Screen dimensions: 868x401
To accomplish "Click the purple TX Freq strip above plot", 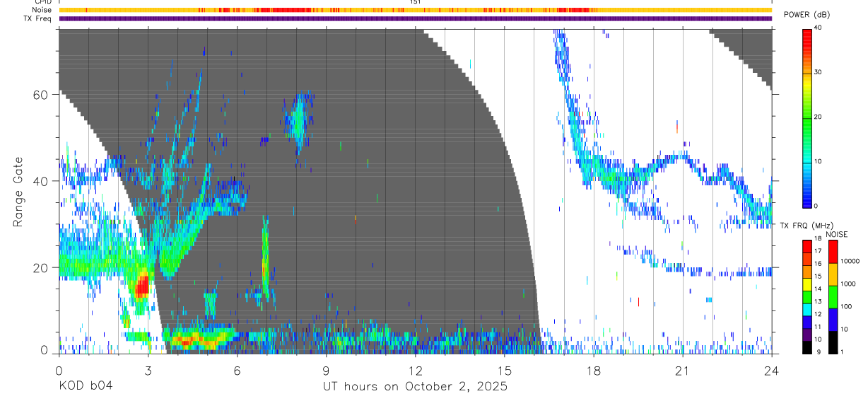I will (x=416, y=18).
